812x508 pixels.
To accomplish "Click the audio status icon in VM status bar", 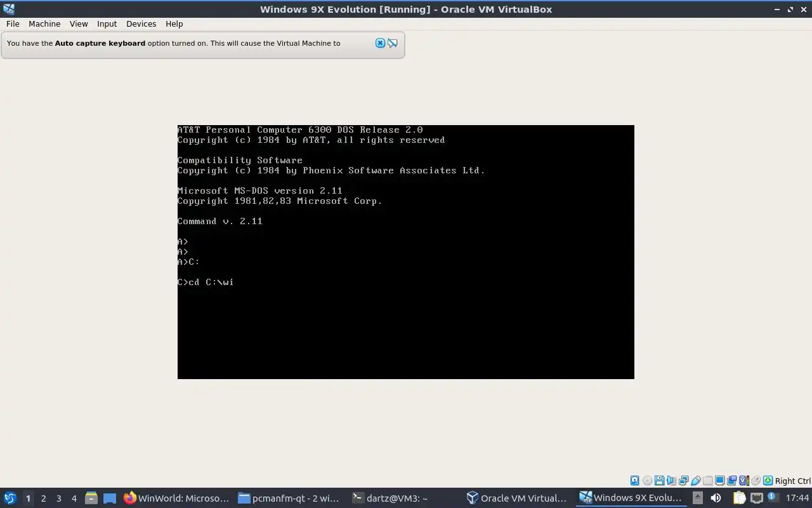I will [x=671, y=481].
